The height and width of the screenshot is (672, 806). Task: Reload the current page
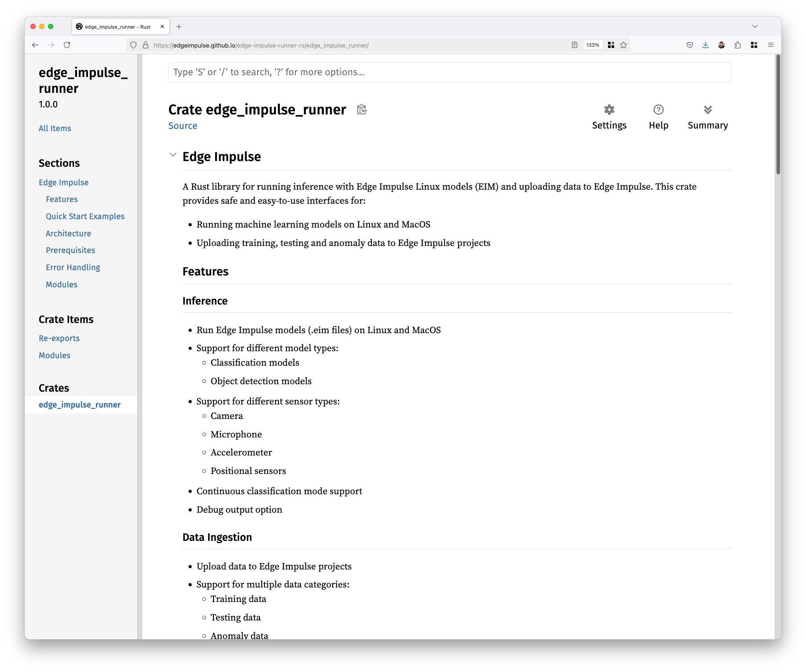click(67, 45)
